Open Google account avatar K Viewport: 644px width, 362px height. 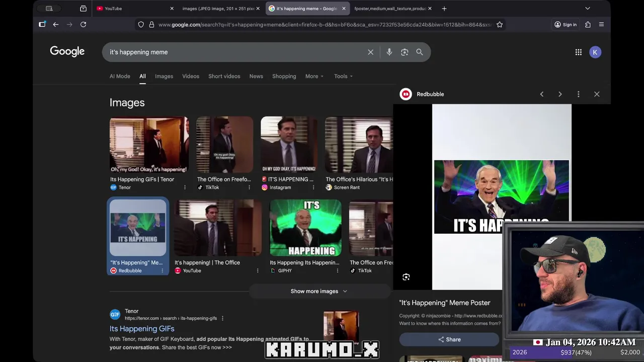[595, 52]
